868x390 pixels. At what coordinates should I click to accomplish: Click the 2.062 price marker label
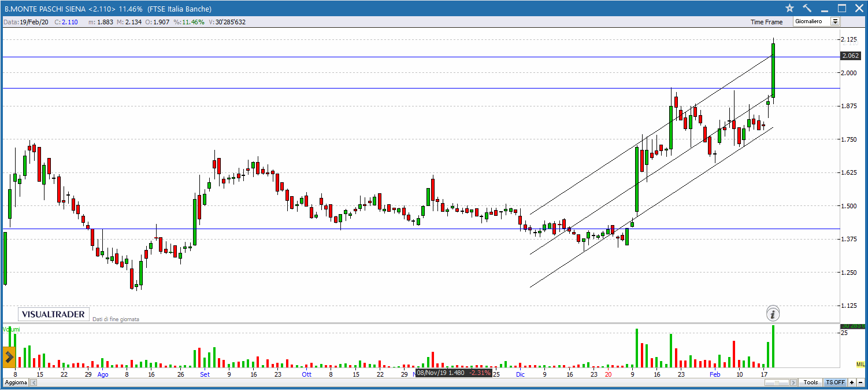coord(850,56)
